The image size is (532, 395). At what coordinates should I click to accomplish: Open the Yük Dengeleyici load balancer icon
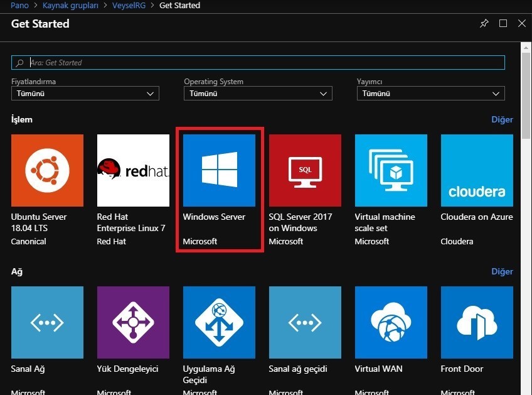(x=133, y=322)
